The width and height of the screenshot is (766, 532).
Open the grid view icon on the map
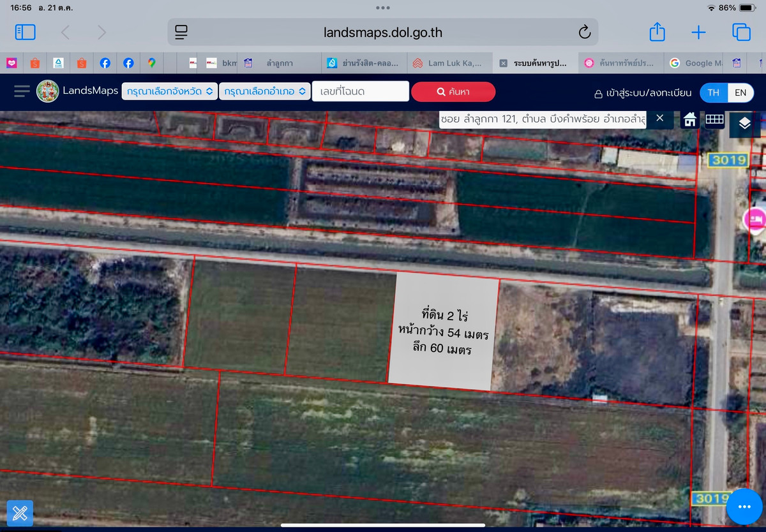coord(714,119)
